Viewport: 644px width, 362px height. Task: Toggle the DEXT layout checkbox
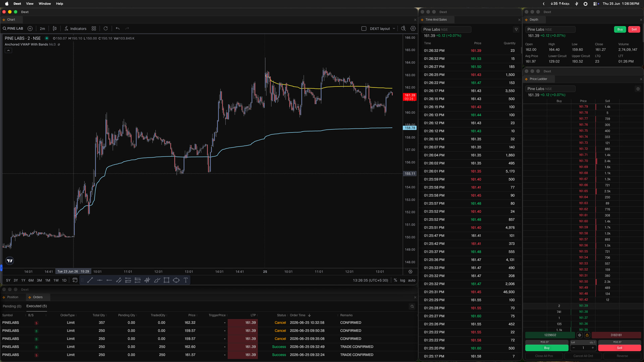coord(364,28)
